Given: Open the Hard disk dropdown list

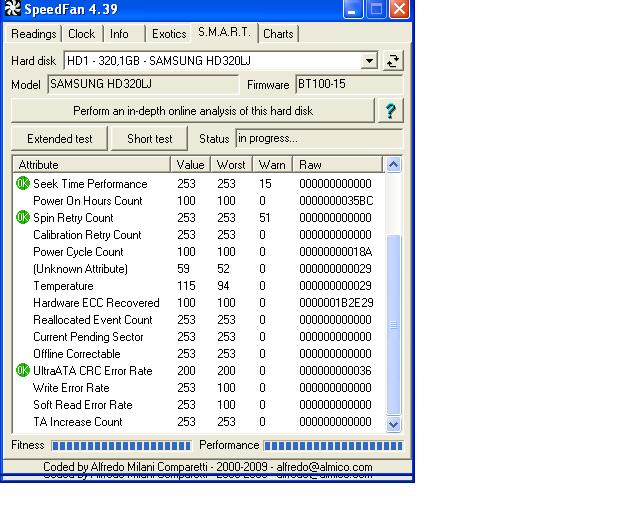Looking at the screenshot, I should (369, 61).
